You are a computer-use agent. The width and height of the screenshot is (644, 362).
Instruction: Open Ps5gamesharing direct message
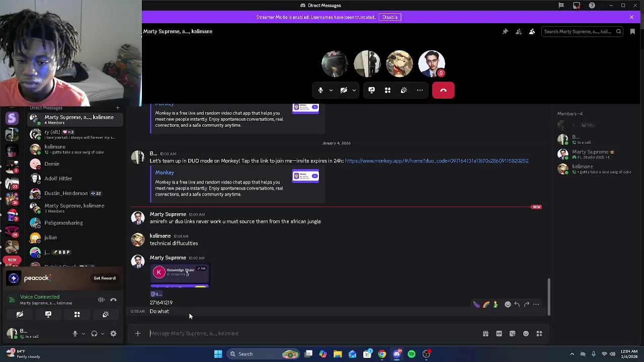74,223
